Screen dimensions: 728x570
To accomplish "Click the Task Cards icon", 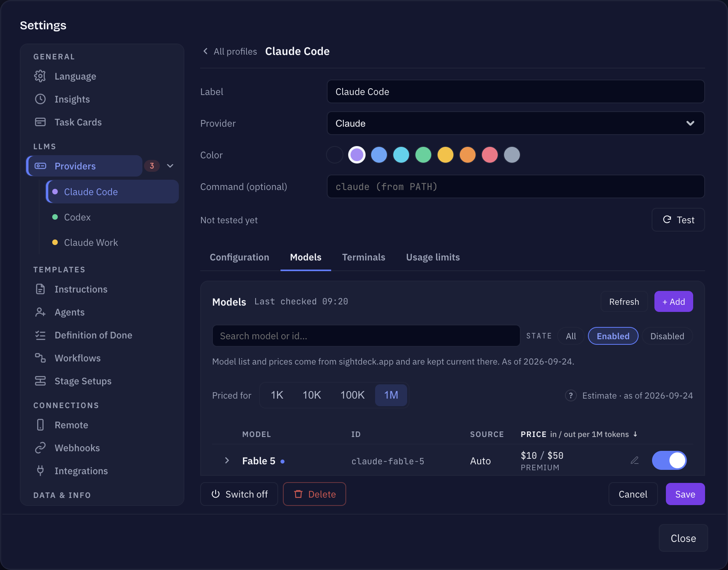I will pyautogui.click(x=40, y=122).
